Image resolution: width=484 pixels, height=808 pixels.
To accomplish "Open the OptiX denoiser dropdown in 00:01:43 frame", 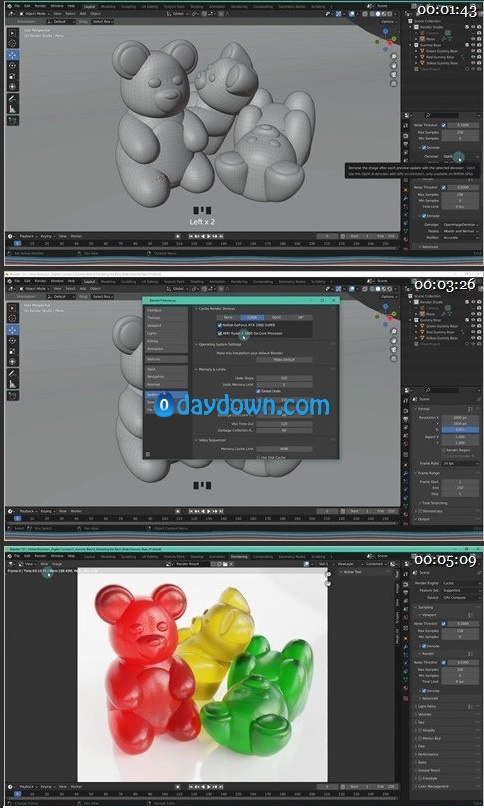I will pos(460,156).
